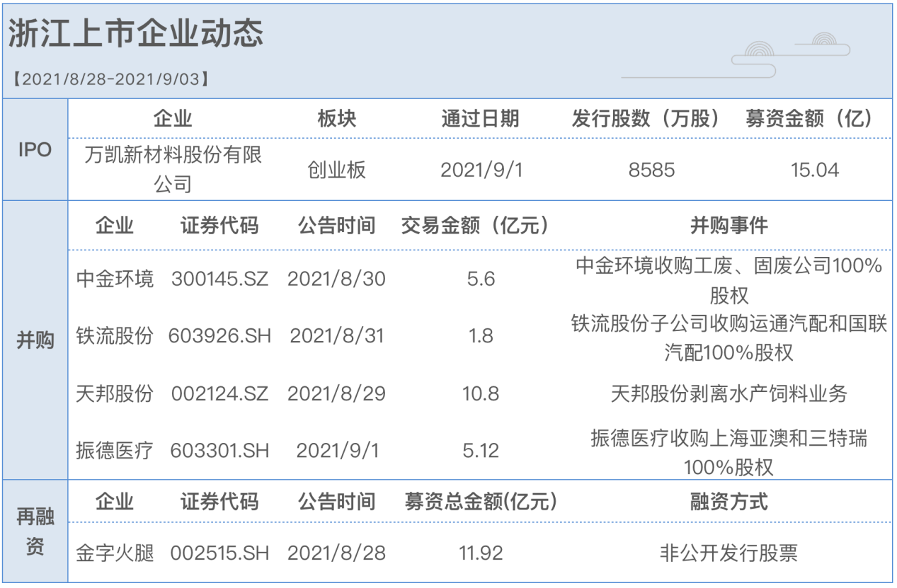
Task: Click total fundraising amount 11.92
Action: tap(481, 553)
